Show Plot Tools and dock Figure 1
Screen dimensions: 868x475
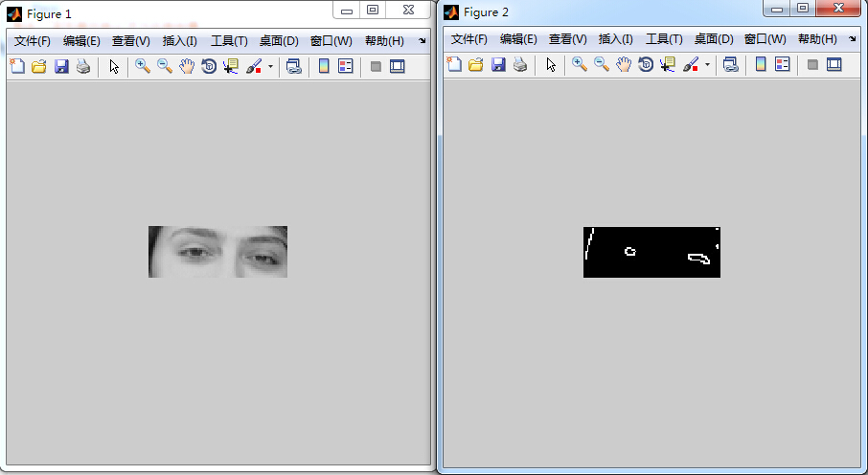click(397, 66)
